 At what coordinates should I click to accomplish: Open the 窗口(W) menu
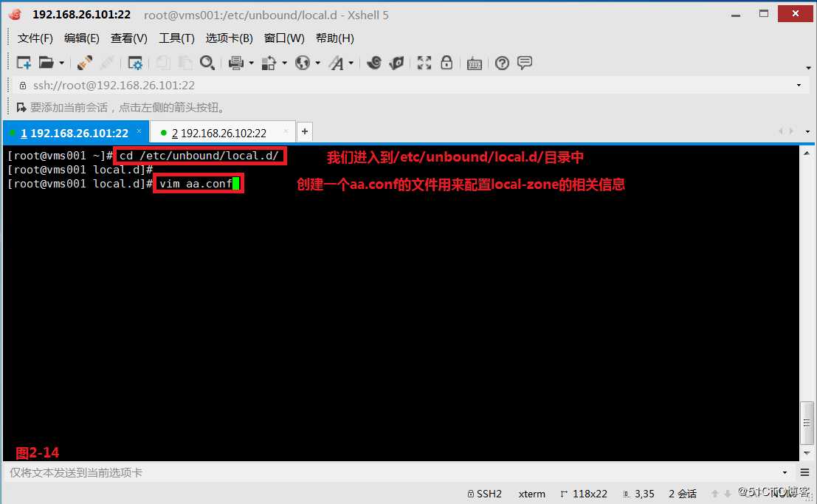tap(284, 38)
